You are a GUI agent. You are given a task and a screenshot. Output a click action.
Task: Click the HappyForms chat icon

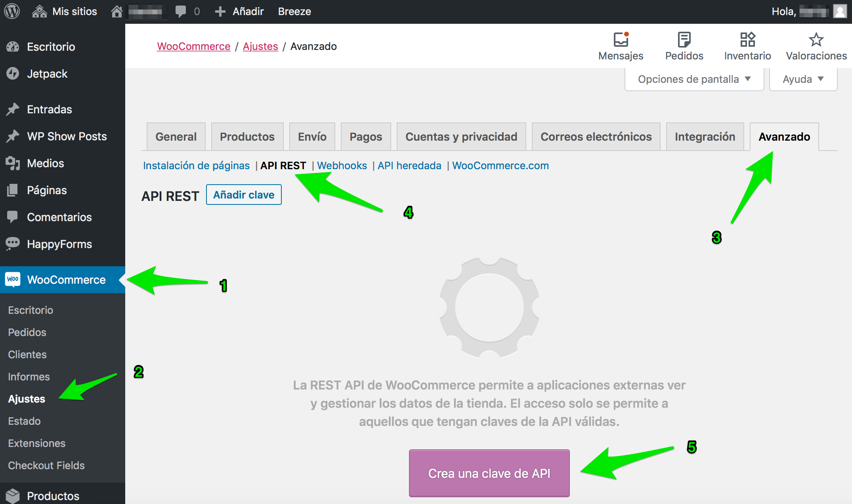(13, 244)
